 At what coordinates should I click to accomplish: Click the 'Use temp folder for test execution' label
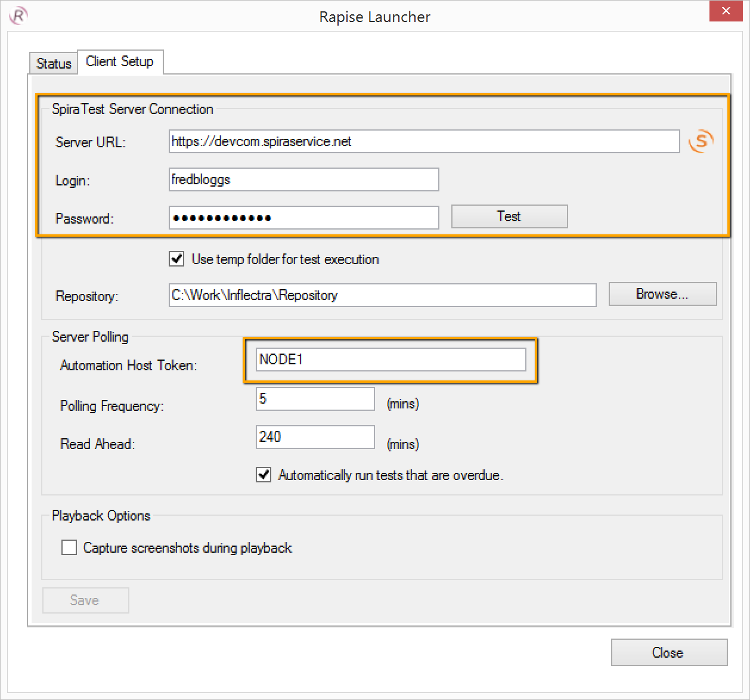tap(285, 259)
